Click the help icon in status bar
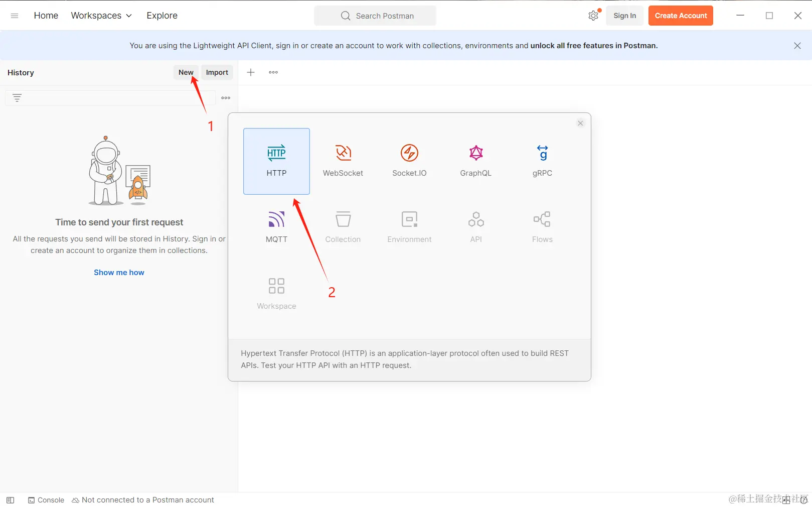Screen dimensions: 812x507 803,500
